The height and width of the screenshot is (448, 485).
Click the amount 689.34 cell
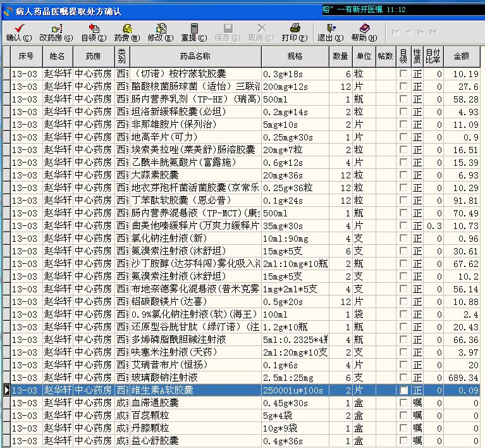[x=462, y=377]
